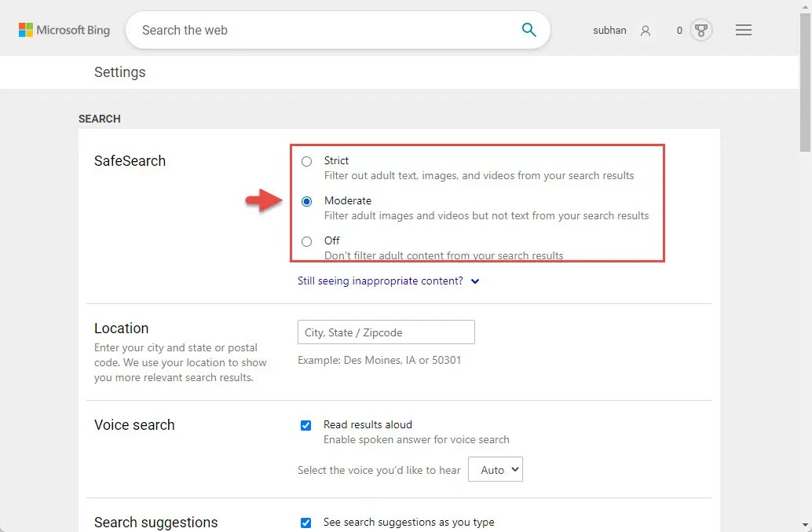Expand the inappropriate content help chevron
This screenshot has width=812, height=532.
474,281
